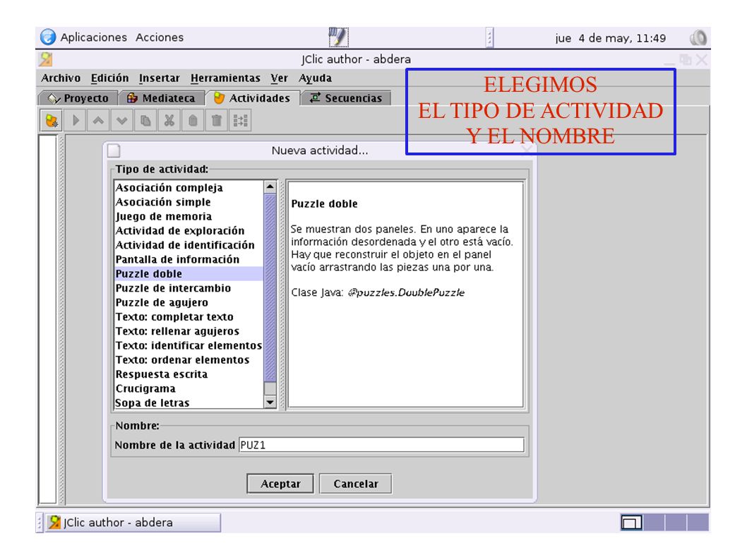Click the activity list scrollbar thumb
The image size is (747, 560).
pyautogui.click(x=270, y=287)
